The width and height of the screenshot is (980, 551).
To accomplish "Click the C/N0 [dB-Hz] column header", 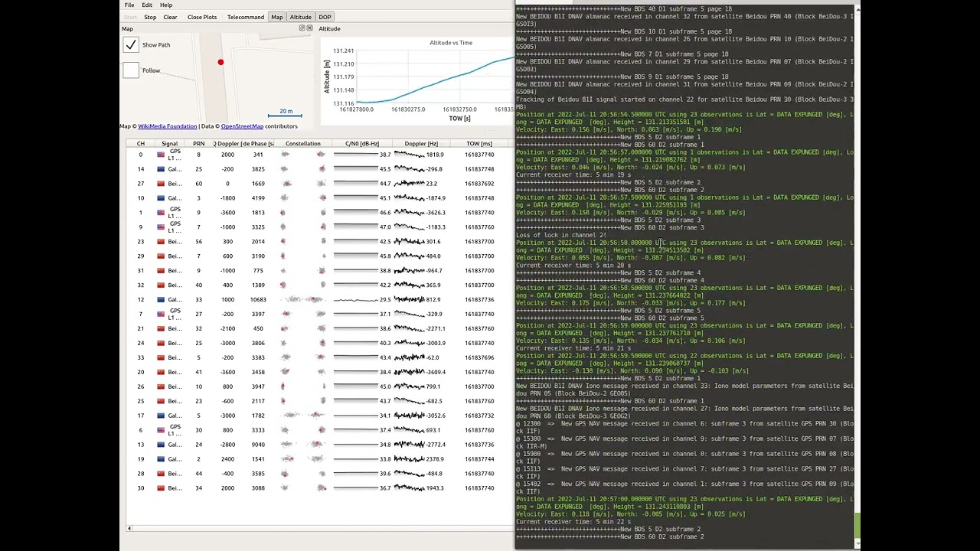I will pyautogui.click(x=362, y=144).
